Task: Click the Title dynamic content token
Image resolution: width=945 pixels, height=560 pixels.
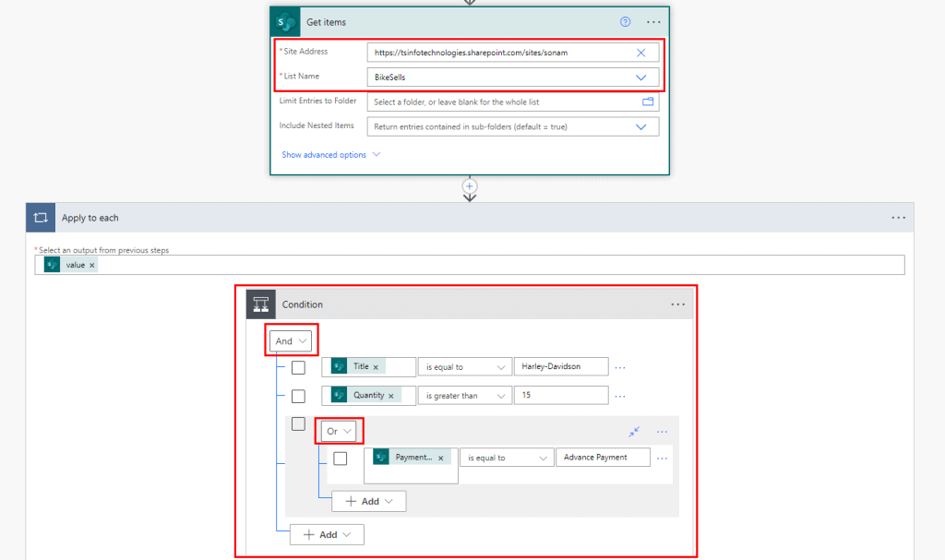Action: [x=356, y=366]
